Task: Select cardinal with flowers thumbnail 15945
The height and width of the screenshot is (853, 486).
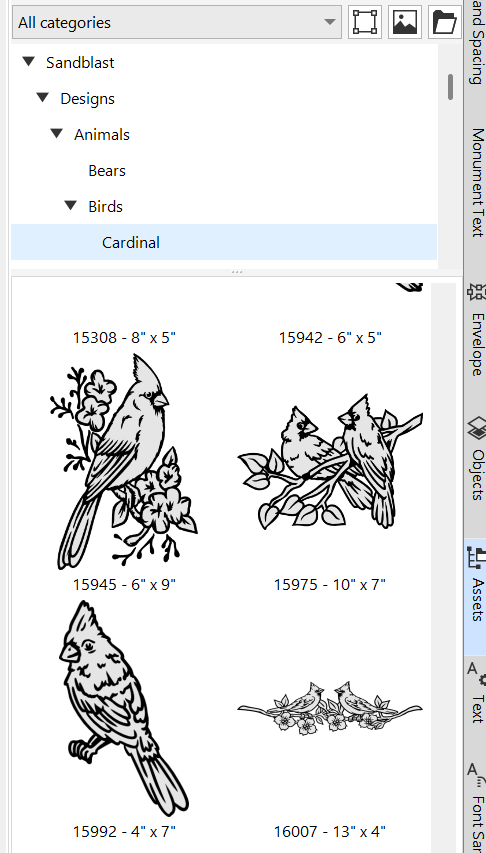Action: pyautogui.click(x=124, y=461)
